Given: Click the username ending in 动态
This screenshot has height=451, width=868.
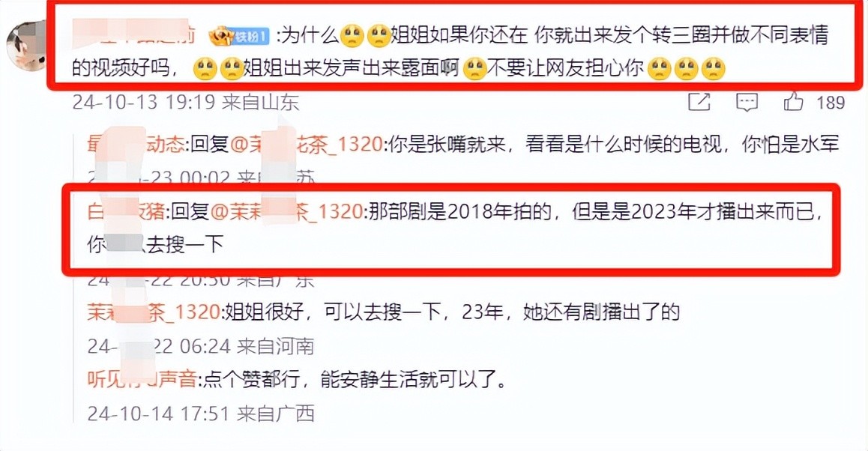Looking at the screenshot, I should tap(136, 145).
